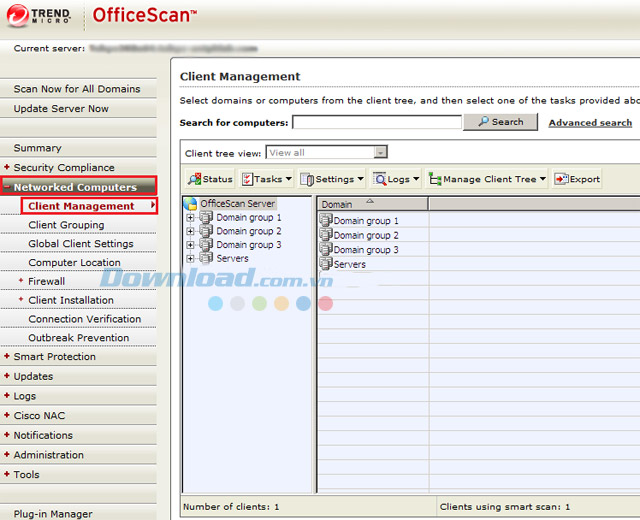Open the Client tree view dropdown
This screenshot has width=640, height=520.
click(380, 152)
